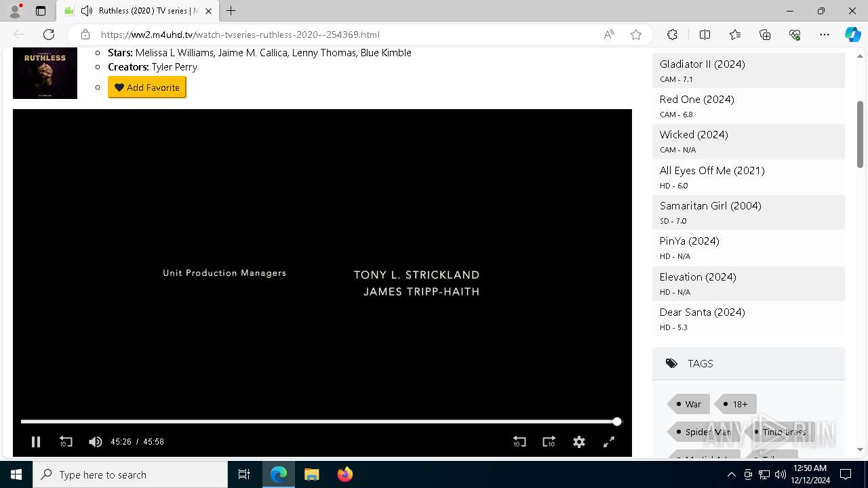Image resolution: width=868 pixels, height=488 pixels.
Task: Select the Spider Man tag
Action: point(704,432)
